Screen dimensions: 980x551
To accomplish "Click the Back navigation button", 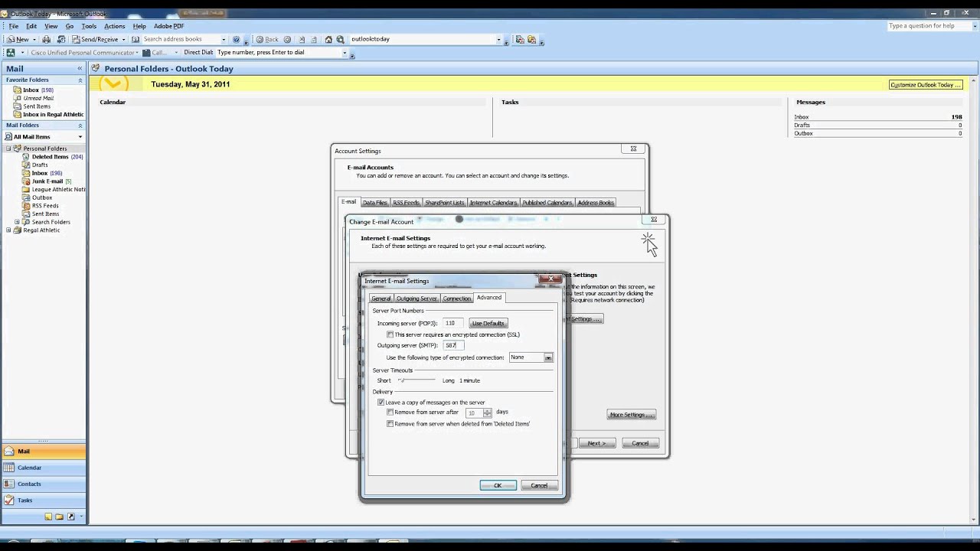I will (x=267, y=39).
